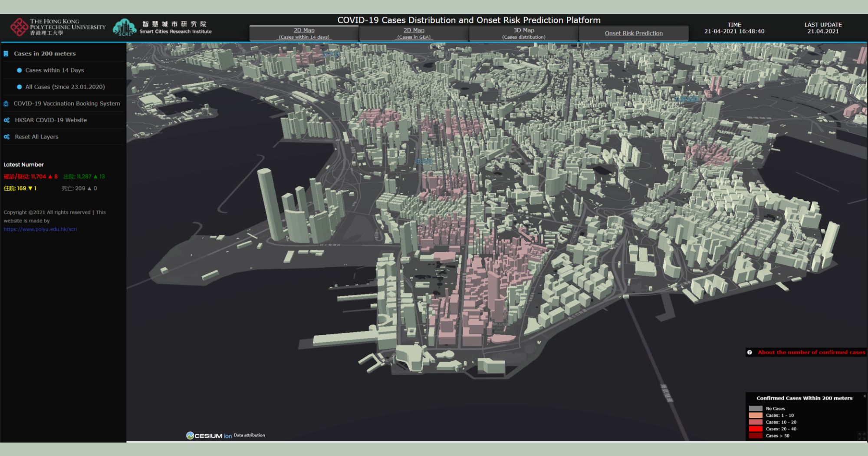Open the Onset Risk Prediction tab
Image resolution: width=868 pixels, height=456 pixels.
click(x=633, y=33)
